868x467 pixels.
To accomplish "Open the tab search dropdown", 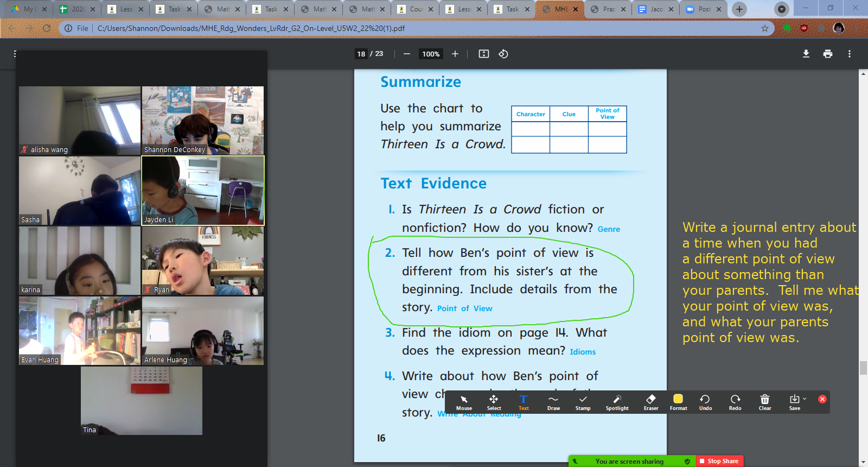I will [781, 9].
